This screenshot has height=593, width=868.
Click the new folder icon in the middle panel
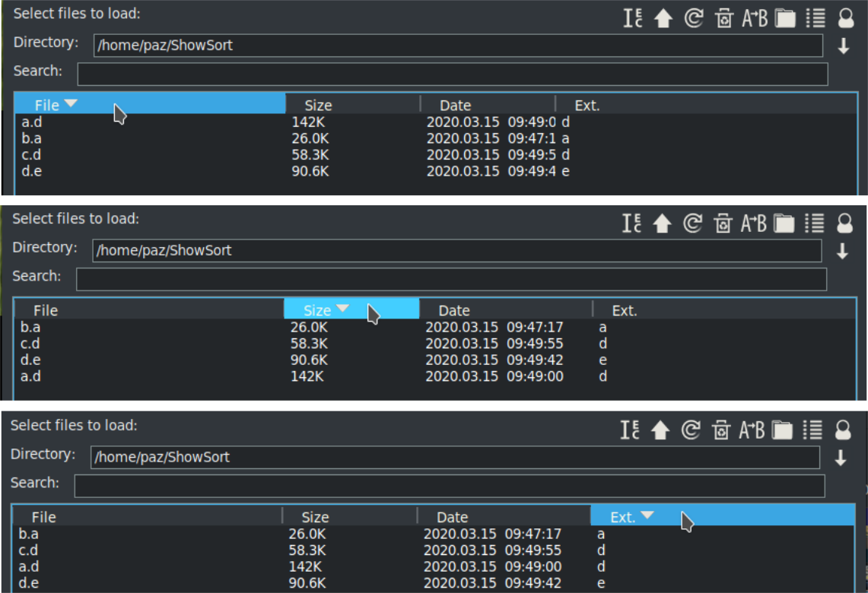click(784, 224)
